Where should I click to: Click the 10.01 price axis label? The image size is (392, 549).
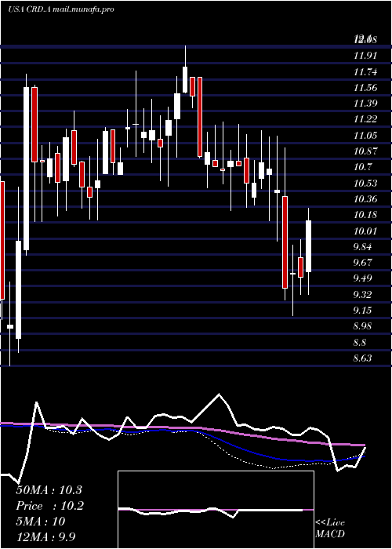[365, 231]
